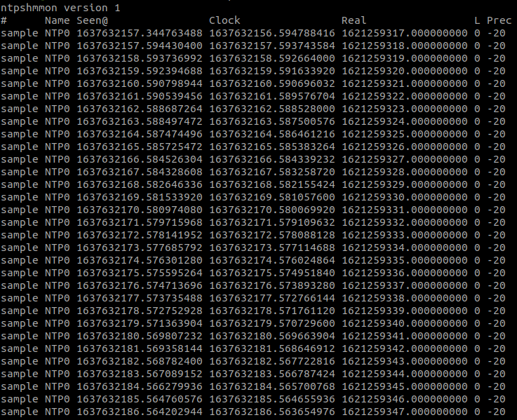Select Seen@ value 1637632157.594430400

pyautogui.click(x=140, y=46)
